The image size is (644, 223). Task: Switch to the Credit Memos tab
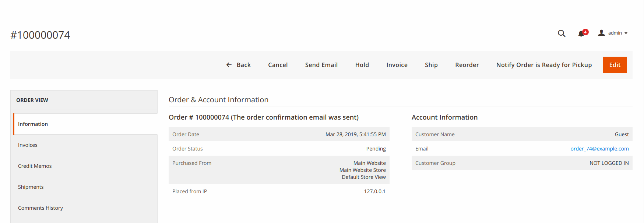coord(35,166)
